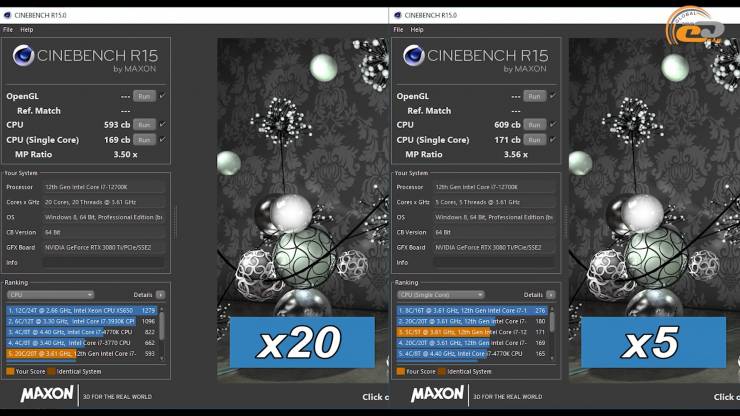Screen dimensions: 740x416
Task: Toggle OpenGL checkmark in left window
Action: tap(162, 96)
